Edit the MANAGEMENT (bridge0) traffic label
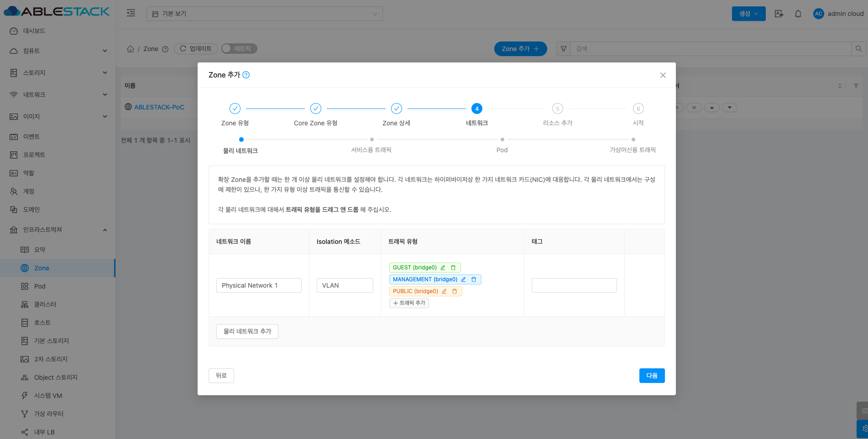 (463, 279)
